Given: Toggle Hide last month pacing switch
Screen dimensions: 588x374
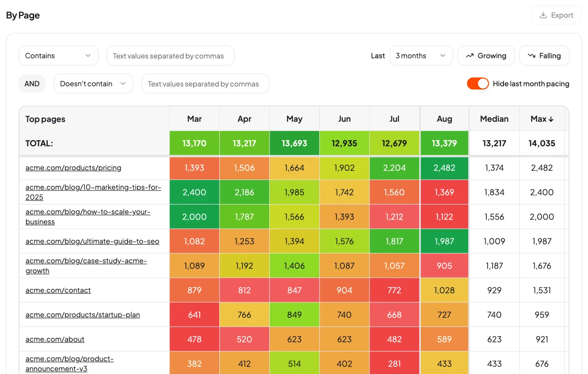Looking at the screenshot, I should click(478, 84).
